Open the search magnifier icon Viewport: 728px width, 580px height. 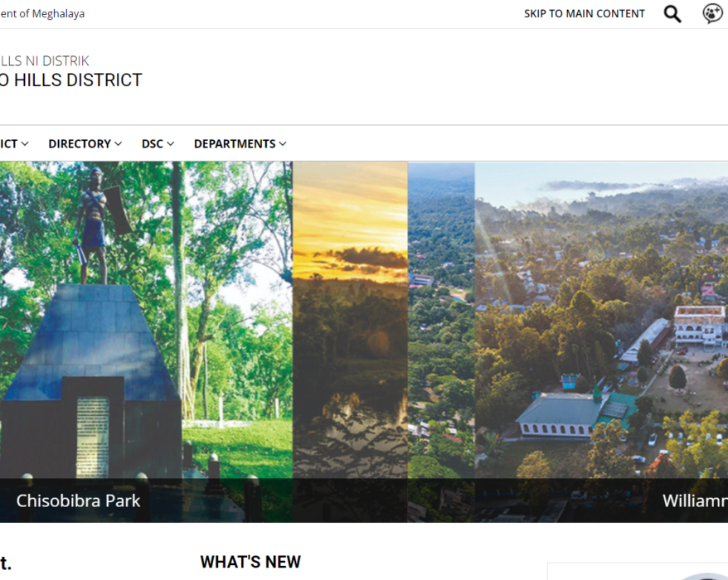click(672, 14)
